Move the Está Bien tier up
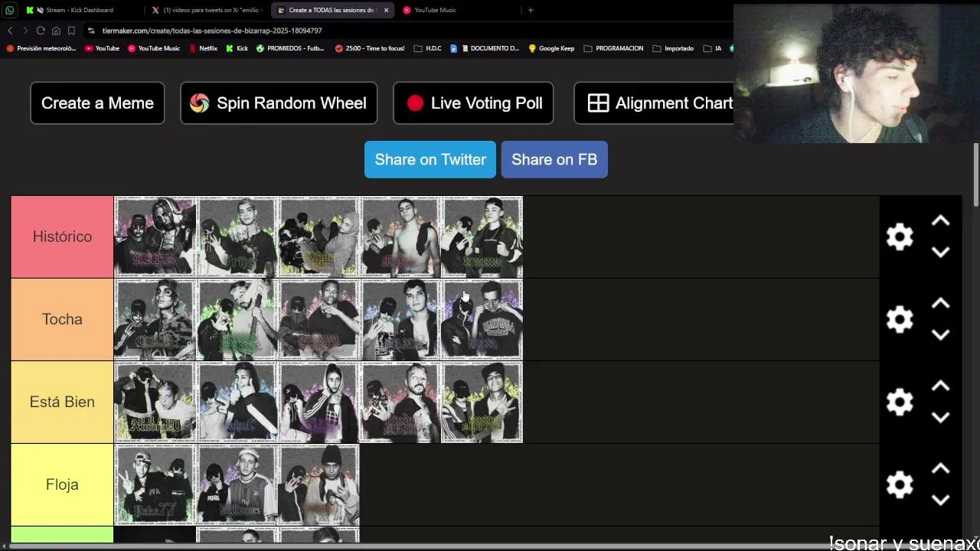The height and width of the screenshot is (551, 980). tap(940, 386)
